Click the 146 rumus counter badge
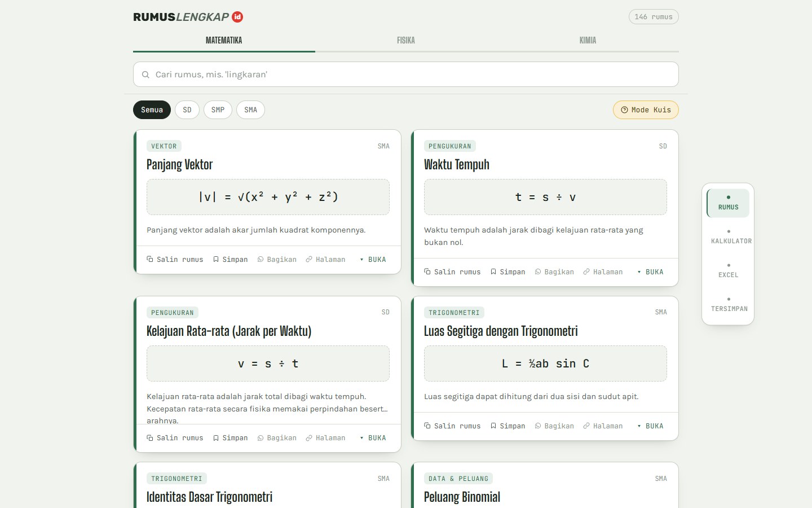Image resolution: width=812 pixels, height=508 pixels. pos(654,17)
